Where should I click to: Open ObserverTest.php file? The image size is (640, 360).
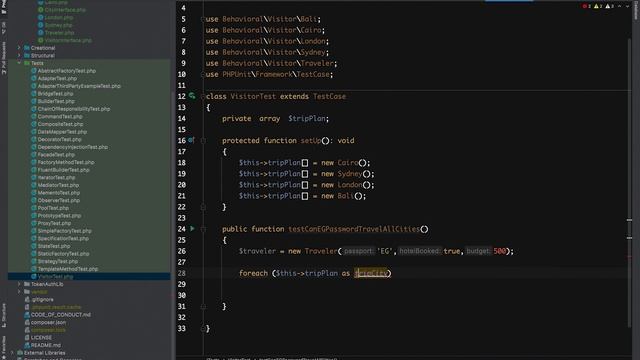pos(59,200)
